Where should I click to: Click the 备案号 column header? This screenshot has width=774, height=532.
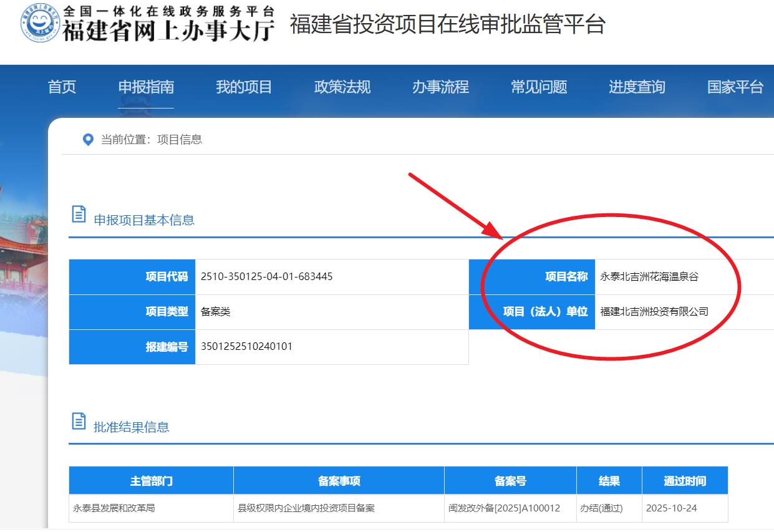point(510,481)
